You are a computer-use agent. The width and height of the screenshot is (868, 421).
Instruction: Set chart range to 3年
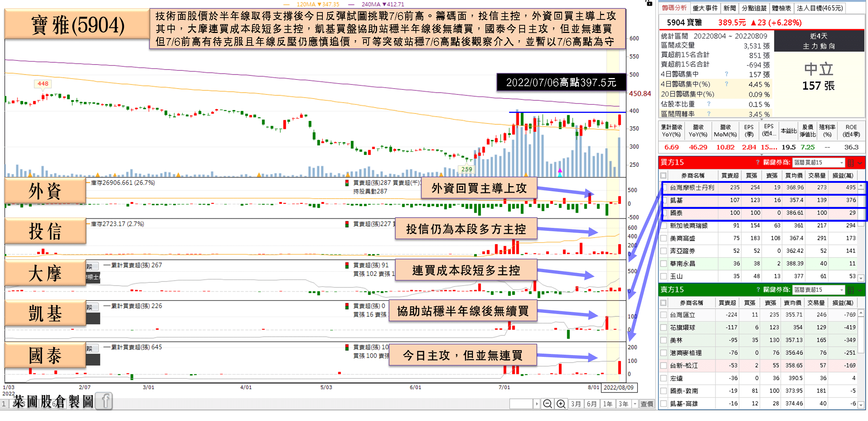tap(624, 404)
